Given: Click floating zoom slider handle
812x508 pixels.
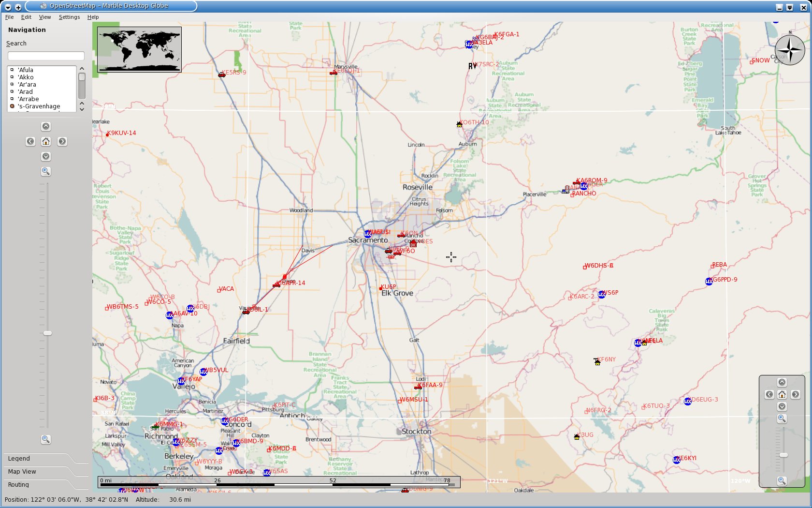Looking at the screenshot, I should tap(783, 455).
